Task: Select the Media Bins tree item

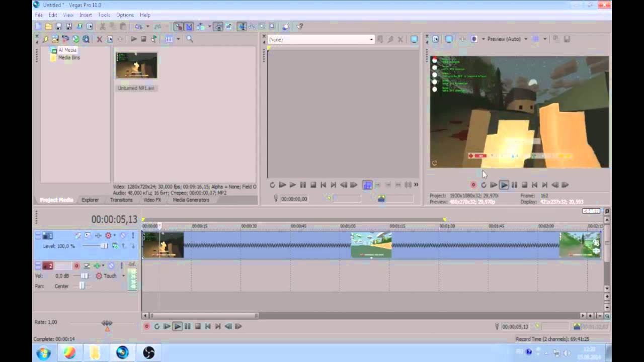Action: [x=69, y=57]
